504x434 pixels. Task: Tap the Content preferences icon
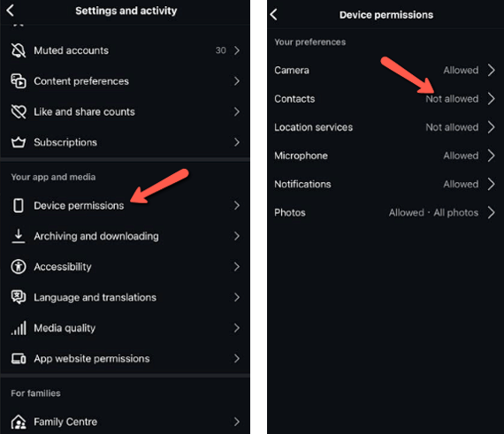coord(19,81)
